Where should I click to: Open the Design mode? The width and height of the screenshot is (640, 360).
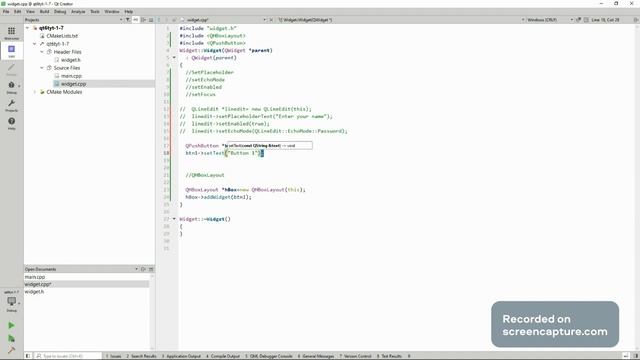coord(11,69)
